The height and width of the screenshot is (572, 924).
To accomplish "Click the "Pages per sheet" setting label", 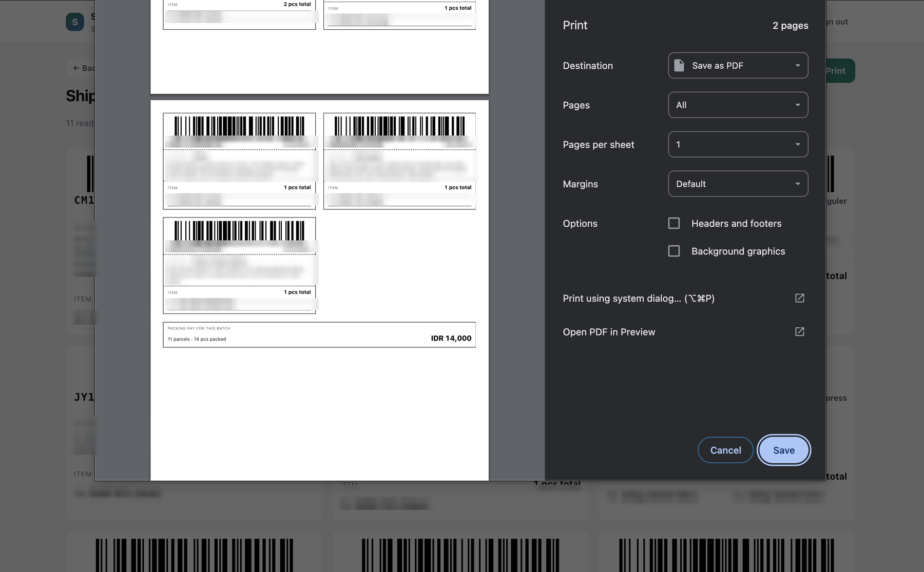I will (x=598, y=145).
